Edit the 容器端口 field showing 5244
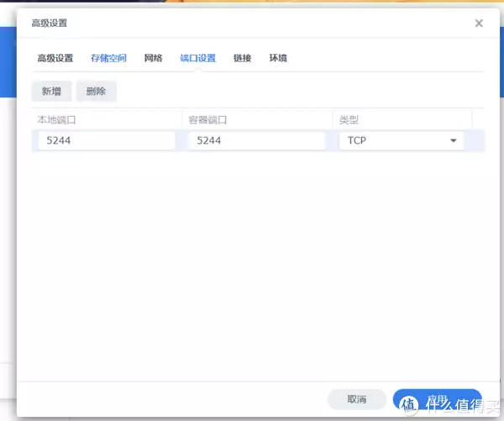The width and height of the screenshot is (504, 421). click(257, 140)
